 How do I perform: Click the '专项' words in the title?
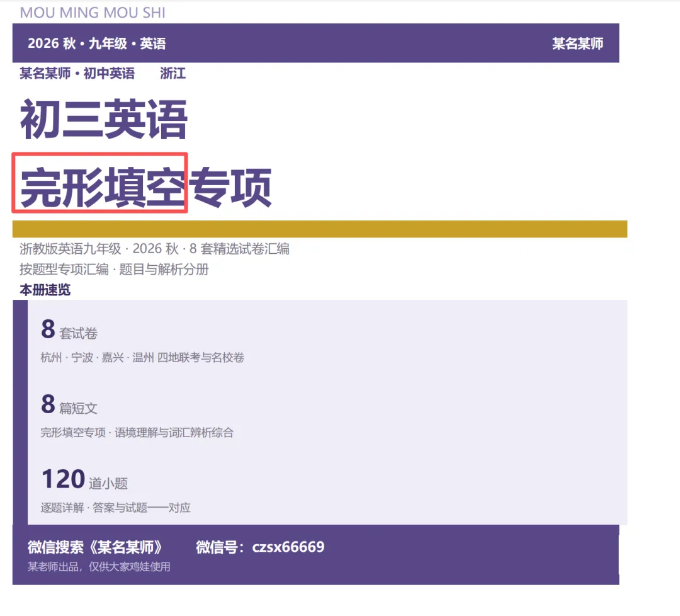(x=230, y=187)
